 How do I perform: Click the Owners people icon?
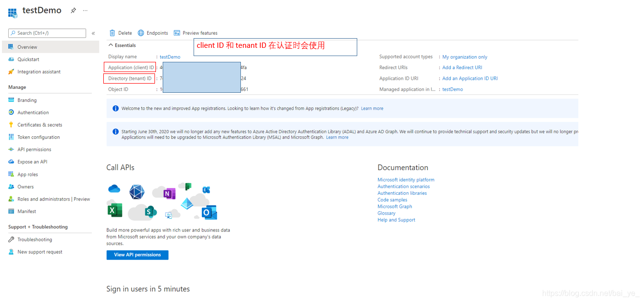11,187
